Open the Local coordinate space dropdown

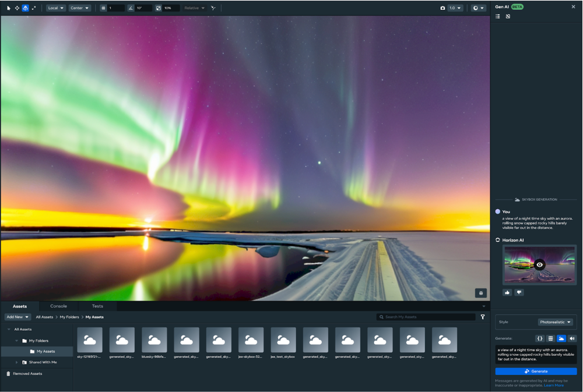[x=55, y=8]
